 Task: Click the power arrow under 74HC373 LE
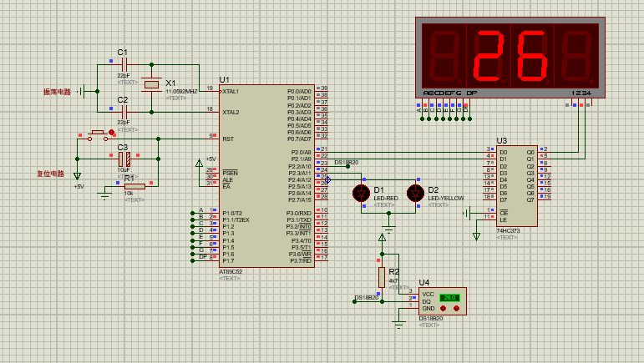[476, 236]
